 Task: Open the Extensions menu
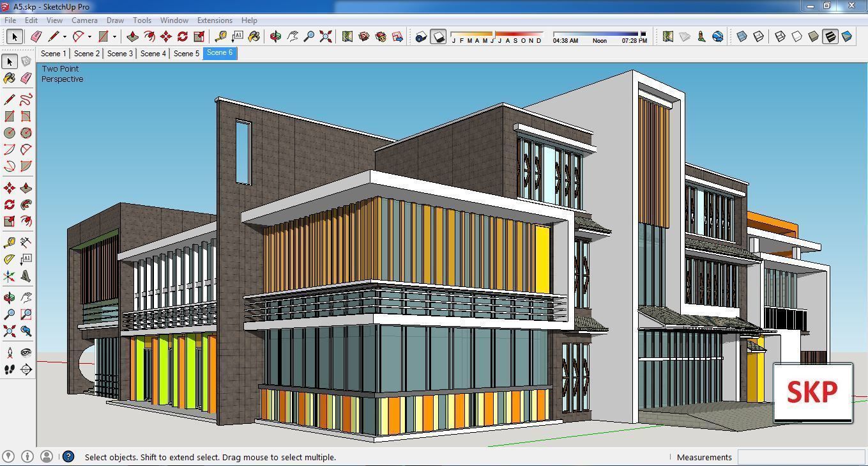215,20
